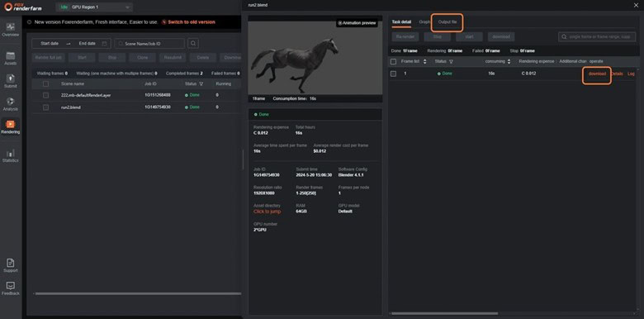Open the Submit section in sidebar

click(10, 81)
